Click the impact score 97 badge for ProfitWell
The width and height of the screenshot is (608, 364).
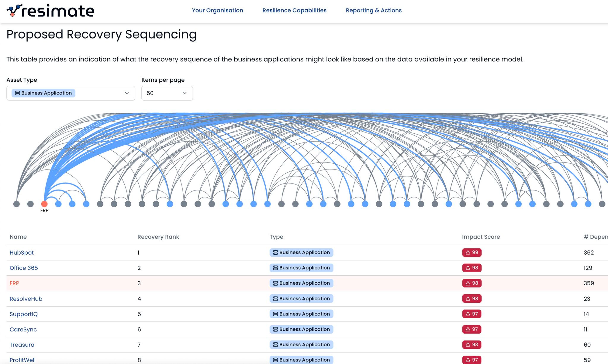tap(472, 360)
